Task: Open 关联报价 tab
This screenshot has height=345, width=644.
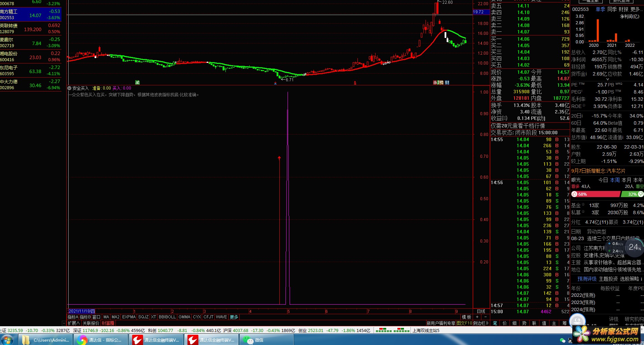Action: 91,323
